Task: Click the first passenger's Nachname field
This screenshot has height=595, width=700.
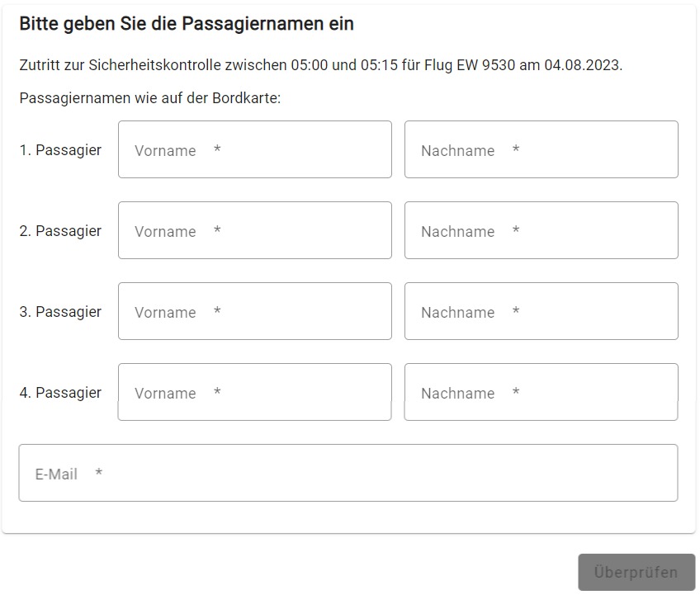Action: coord(541,150)
